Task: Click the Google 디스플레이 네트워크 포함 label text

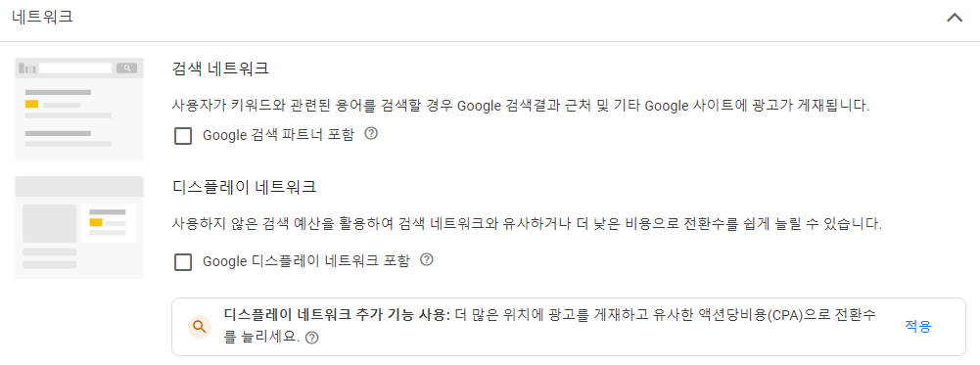Action: 306,261
